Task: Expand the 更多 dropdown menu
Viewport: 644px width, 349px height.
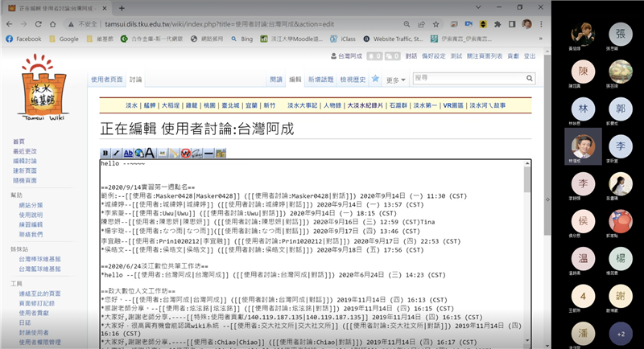Action: click(x=396, y=80)
